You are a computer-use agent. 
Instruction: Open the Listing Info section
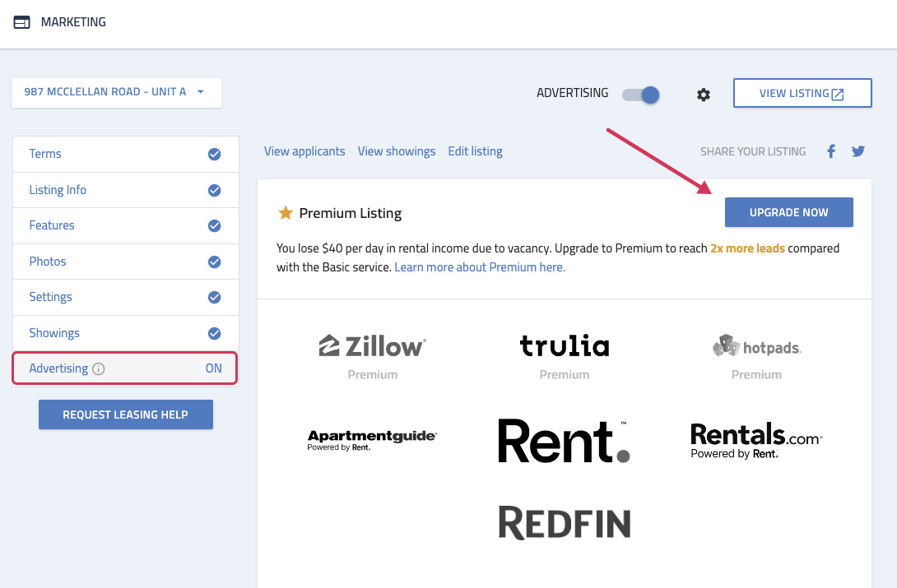[126, 190]
